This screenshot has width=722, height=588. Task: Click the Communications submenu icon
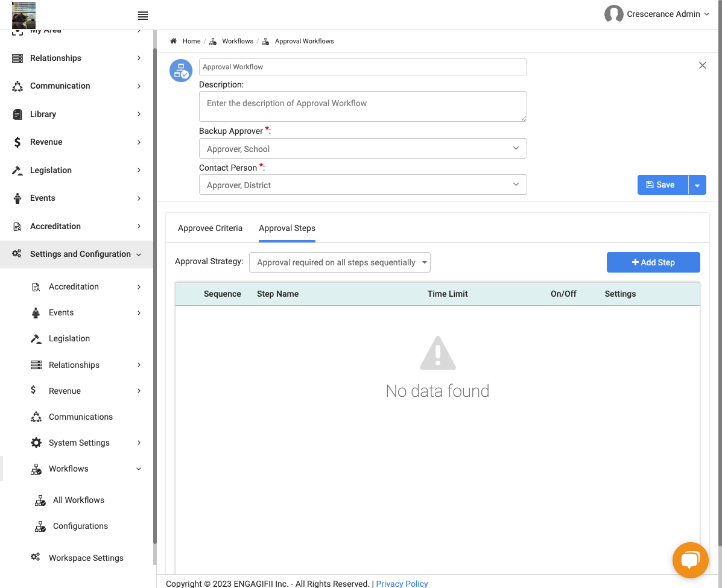pos(36,417)
